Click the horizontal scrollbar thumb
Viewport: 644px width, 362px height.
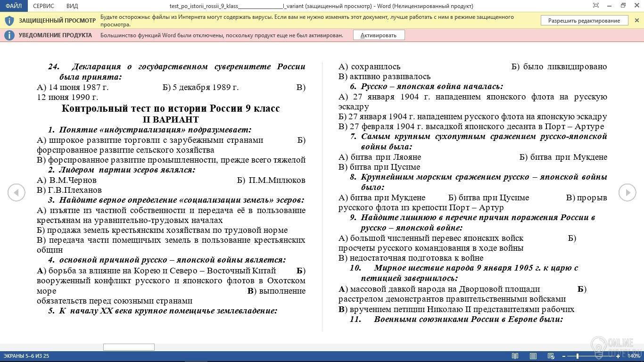(129, 347)
